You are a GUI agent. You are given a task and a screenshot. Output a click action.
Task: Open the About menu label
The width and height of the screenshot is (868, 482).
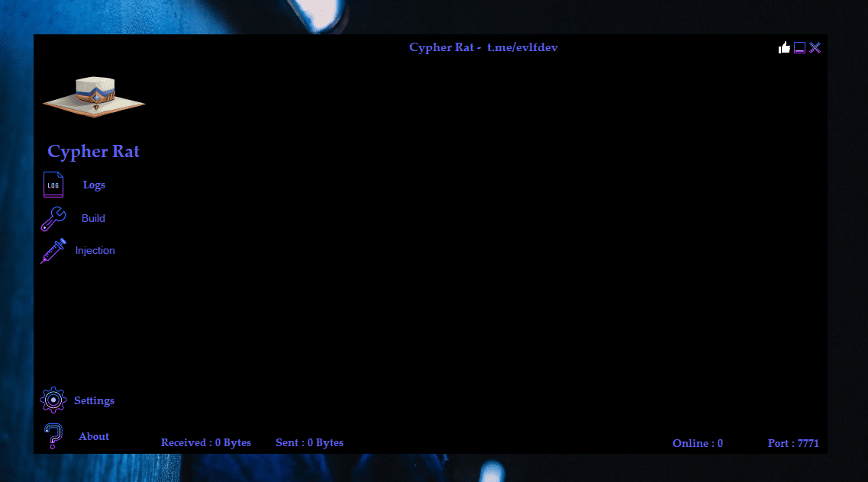(x=94, y=437)
